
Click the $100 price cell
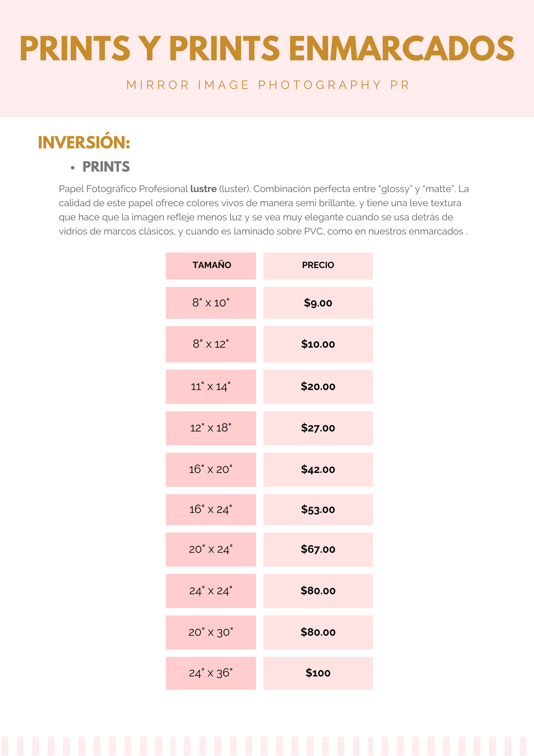(x=318, y=673)
